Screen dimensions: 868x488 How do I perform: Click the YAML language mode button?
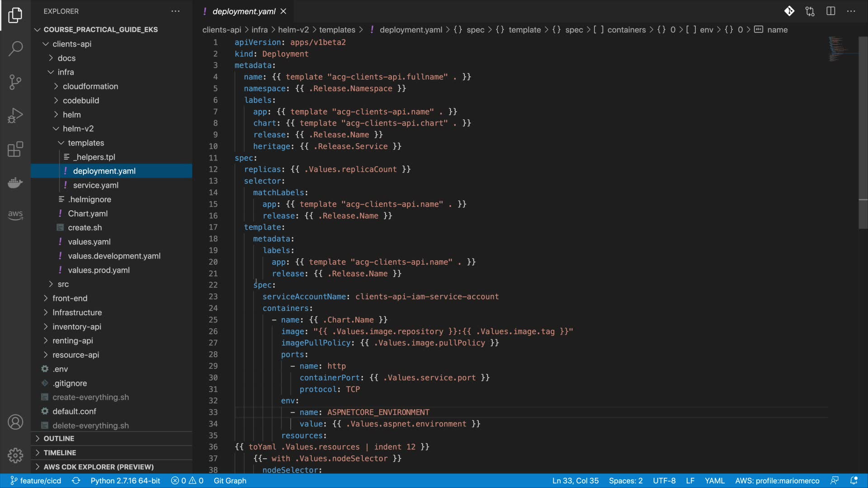coord(714,481)
